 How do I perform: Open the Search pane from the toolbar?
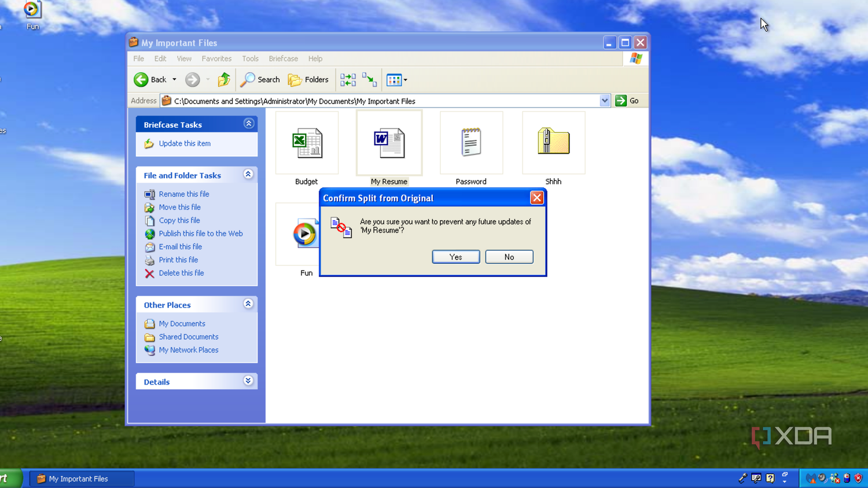[x=260, y=79]
